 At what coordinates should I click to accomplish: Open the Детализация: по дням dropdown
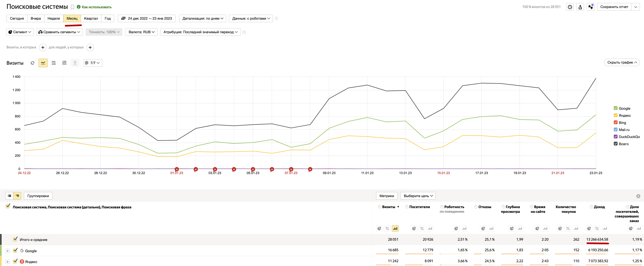(x=202, y=18)
